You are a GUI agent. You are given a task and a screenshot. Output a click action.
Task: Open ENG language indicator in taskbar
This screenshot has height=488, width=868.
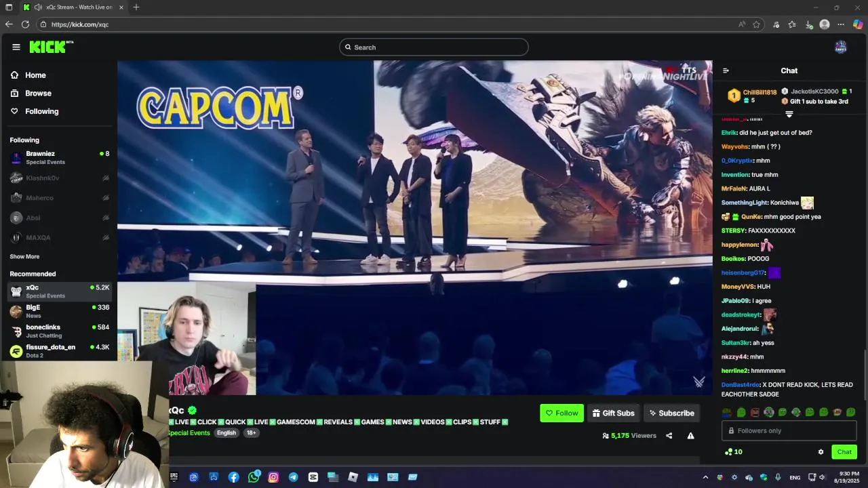point(795,477)
